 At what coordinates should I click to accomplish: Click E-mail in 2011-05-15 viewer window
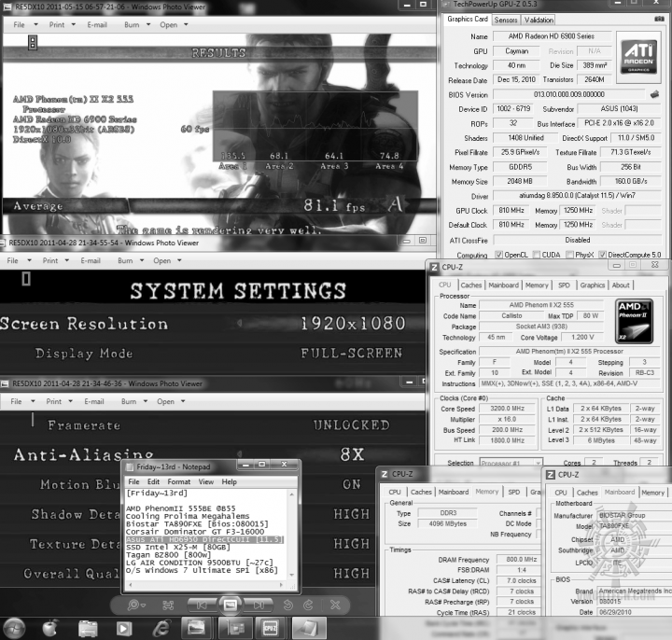pos(97,24)
